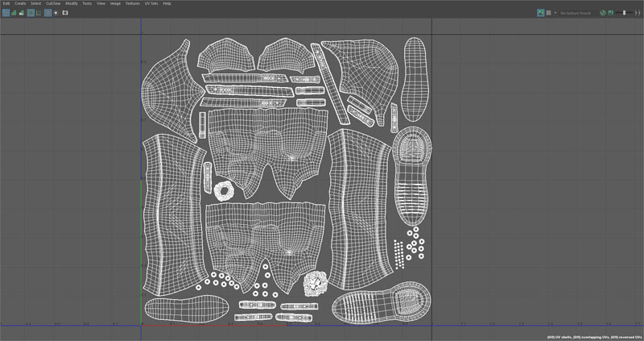Open the Modify menu

72,4
